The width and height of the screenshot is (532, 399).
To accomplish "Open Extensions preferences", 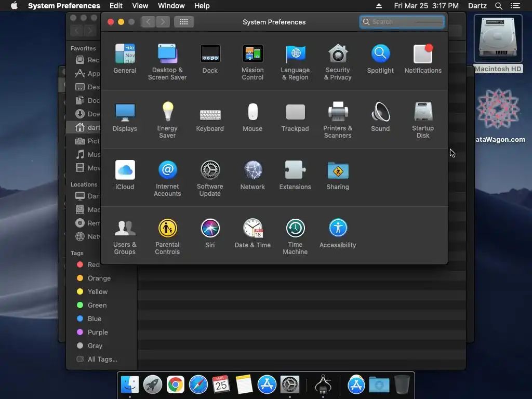I will click(295, 175).
